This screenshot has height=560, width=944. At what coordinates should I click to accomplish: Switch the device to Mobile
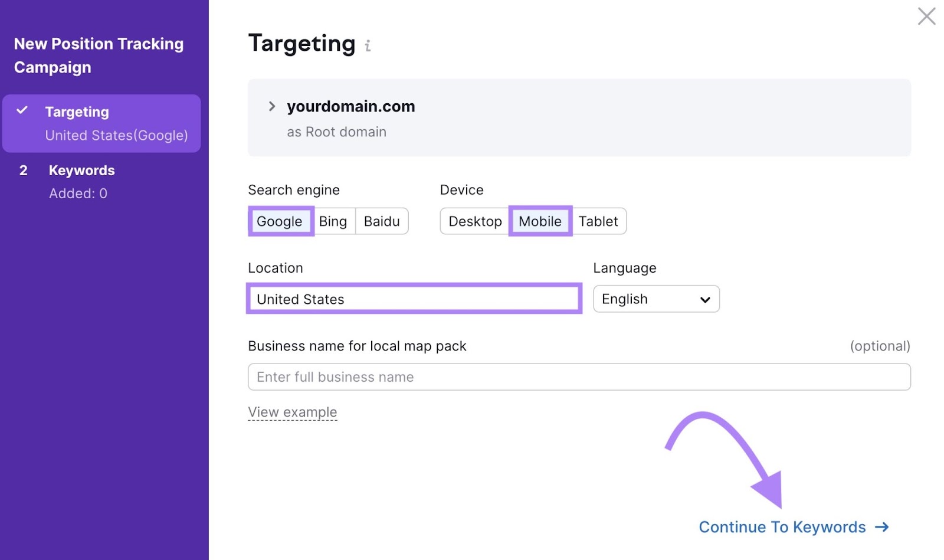pyautogui.click(x=540, y=221)
